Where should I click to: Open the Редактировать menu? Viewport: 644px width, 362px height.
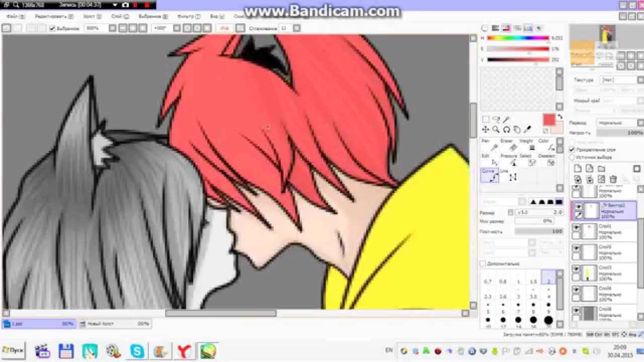pyautogui.click(x=54, y=17)
